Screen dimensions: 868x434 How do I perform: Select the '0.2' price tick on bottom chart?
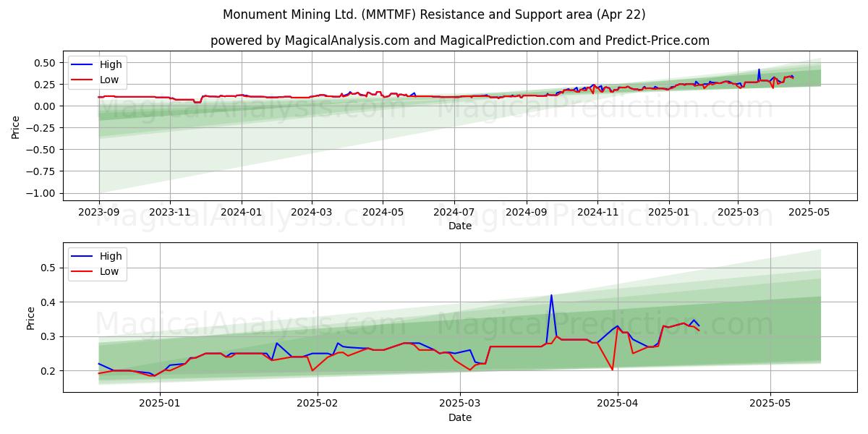(x=50, y=371)
